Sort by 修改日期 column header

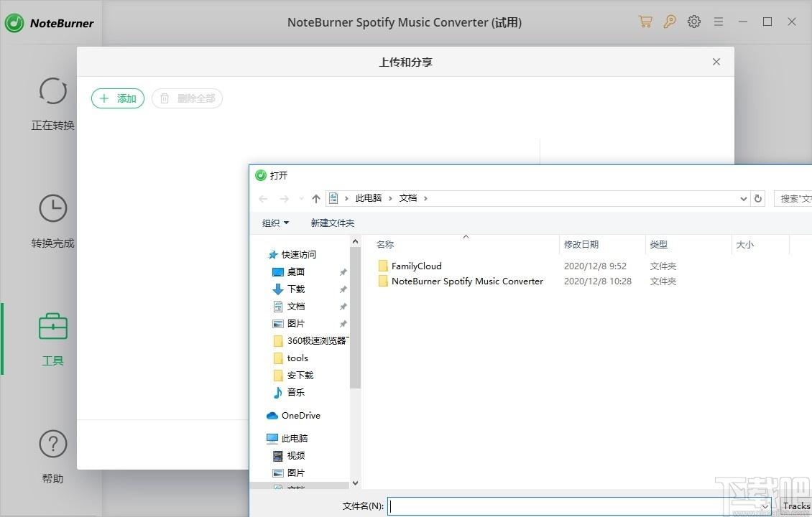pos(581,245)
